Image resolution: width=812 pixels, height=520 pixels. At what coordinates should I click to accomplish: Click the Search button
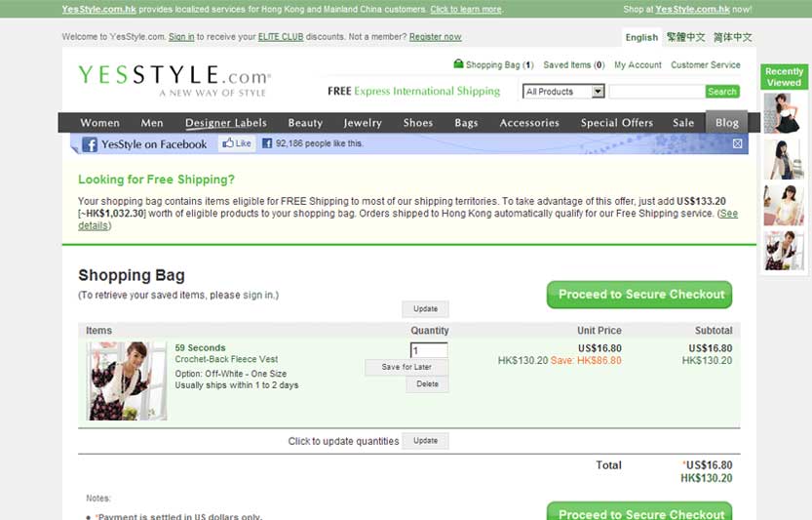tap(721, 92)
